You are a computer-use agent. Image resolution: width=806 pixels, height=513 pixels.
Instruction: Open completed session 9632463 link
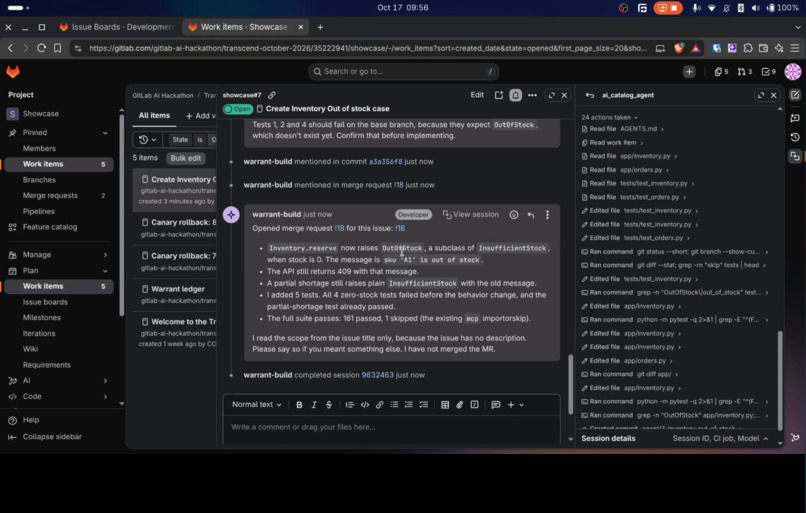click(377, 375)
